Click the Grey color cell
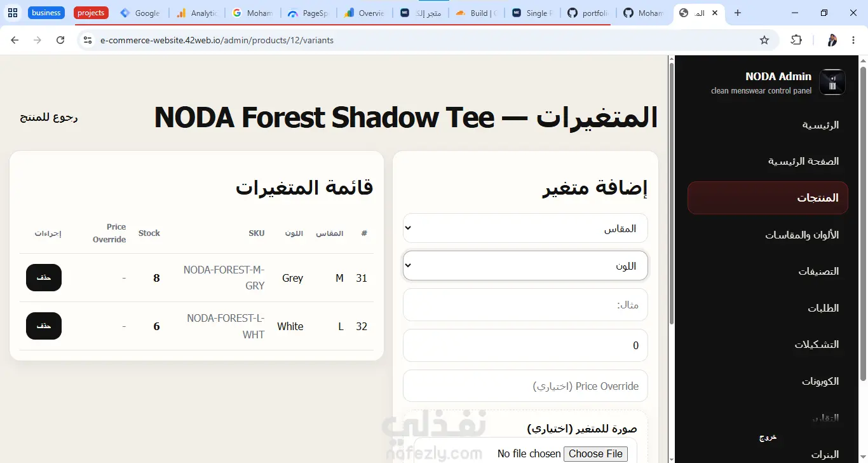This screenshot has width=868, height=463. pos(292,278)
